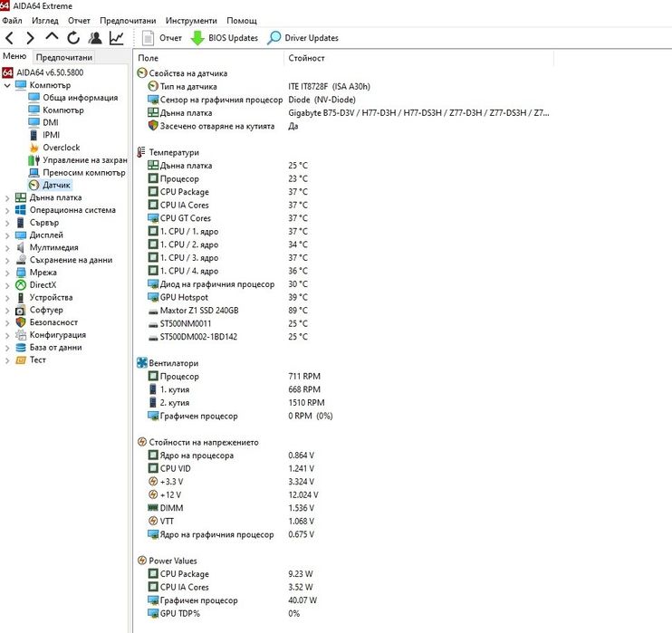This screenshot has height=633, width=672.
Task: Click the База от данни database icon
Action: click(21, 347)
